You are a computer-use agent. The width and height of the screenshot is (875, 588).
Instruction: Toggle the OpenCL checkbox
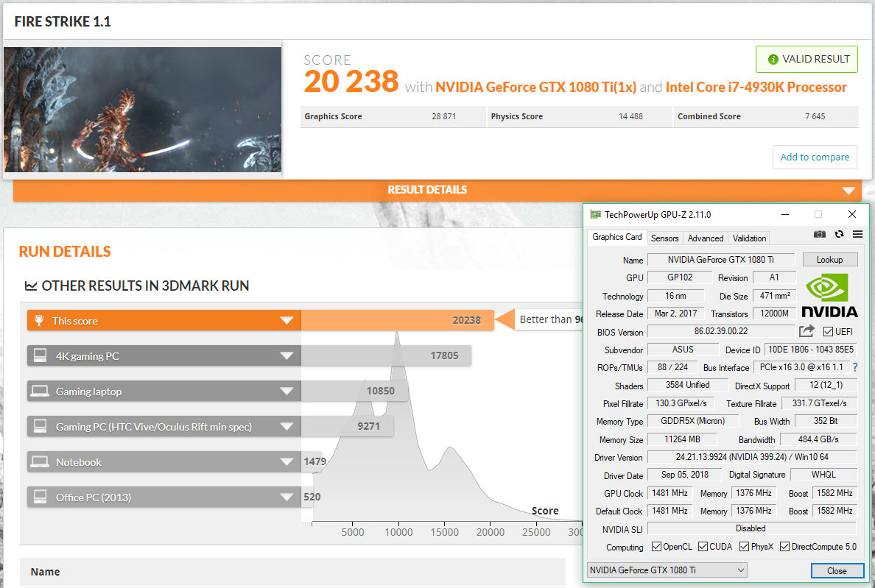click(x=656, y=547)
